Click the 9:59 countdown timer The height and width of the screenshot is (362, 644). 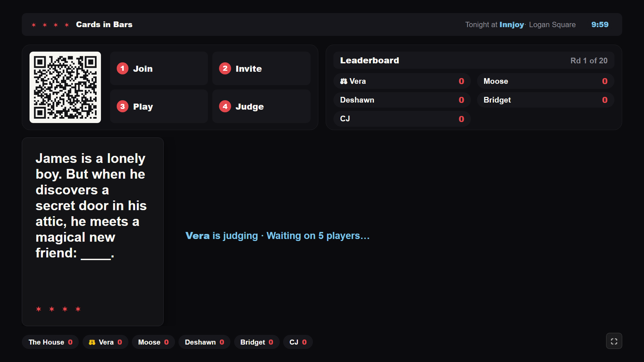[x=600, y=24]
